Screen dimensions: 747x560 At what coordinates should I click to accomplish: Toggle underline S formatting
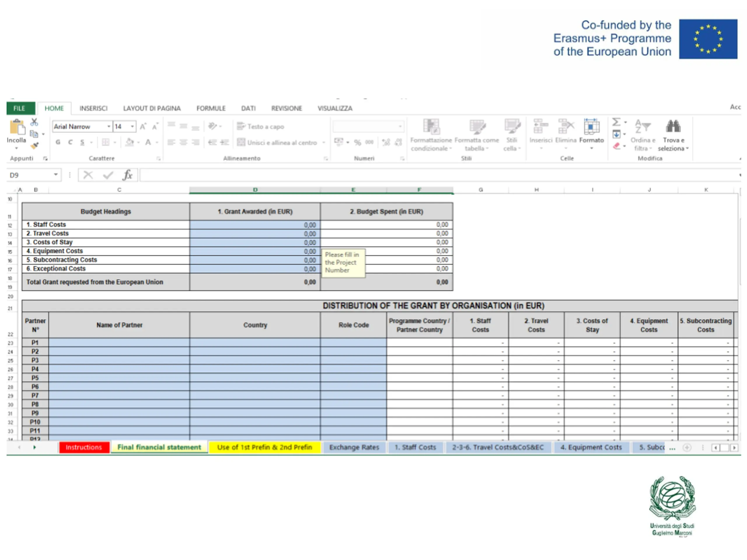[x=82, y=142]
